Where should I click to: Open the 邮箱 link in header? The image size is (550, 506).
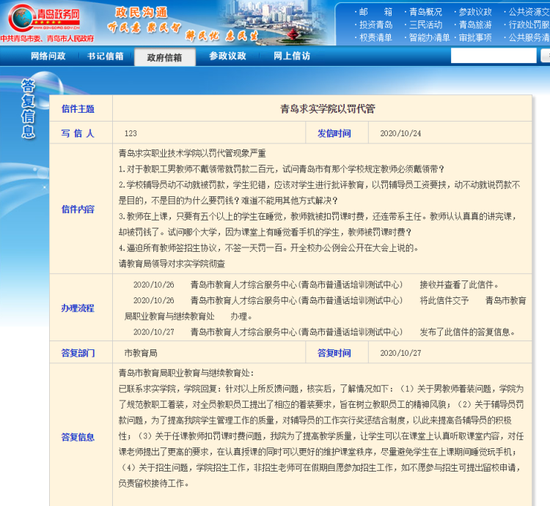pos(375,12)
